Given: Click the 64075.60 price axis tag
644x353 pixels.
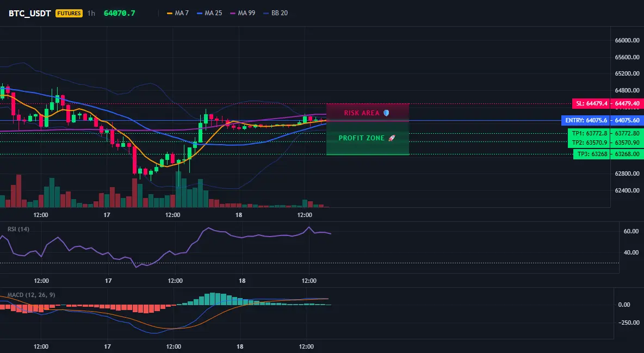Looking at the screenshot, I should [x=627, y=120].
